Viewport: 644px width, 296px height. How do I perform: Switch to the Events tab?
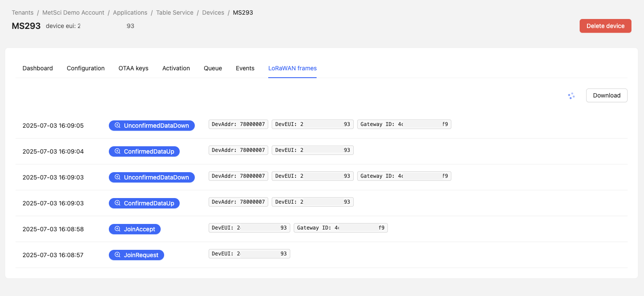tap(245, 68)
